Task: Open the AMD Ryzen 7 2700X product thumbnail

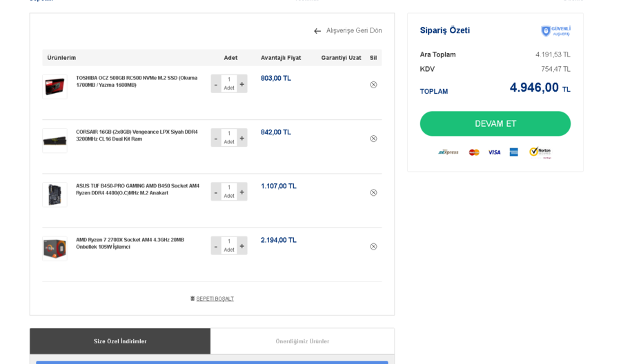Action: [55, 248]
